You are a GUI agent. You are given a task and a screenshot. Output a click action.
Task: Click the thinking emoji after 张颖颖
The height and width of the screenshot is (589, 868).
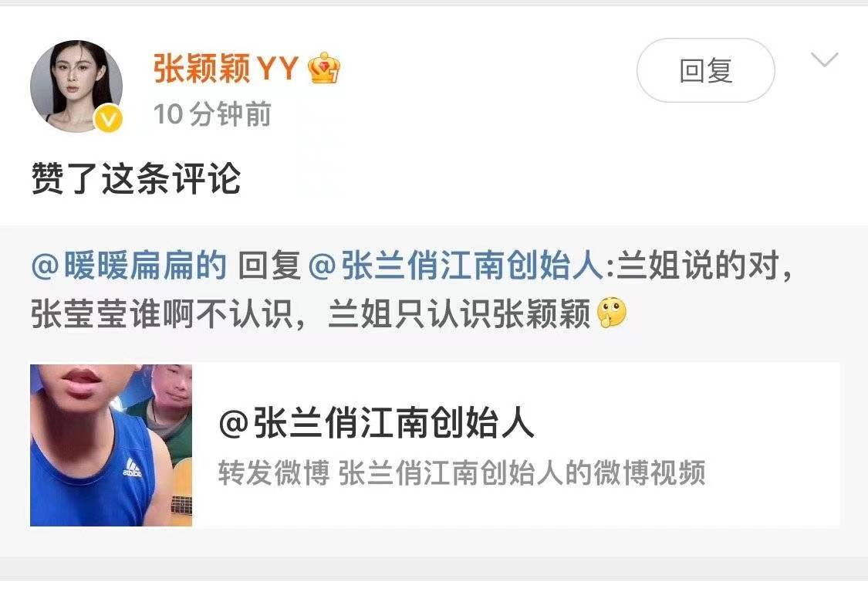(x=612, y=313)
